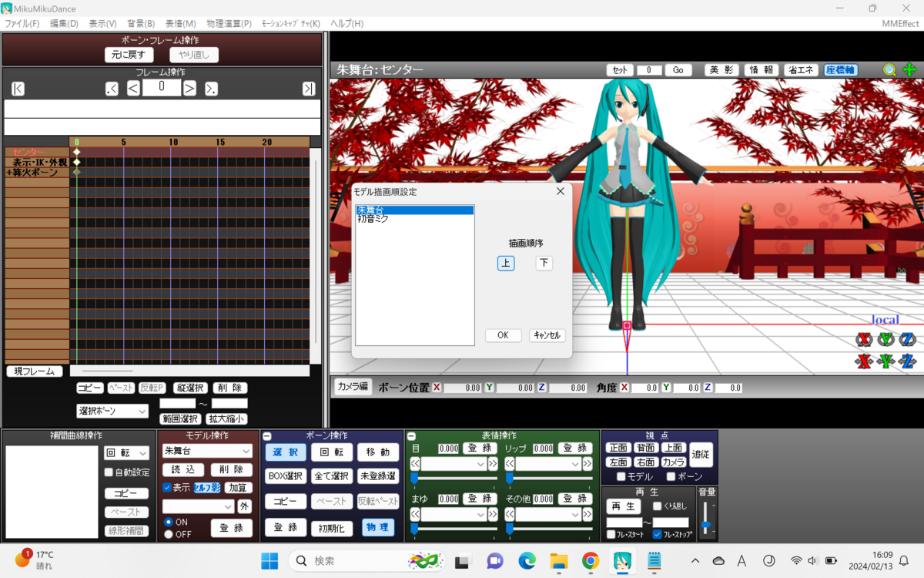Go to next keyframe (>. button)
Image resolution: width=924 pixels, height=578 pixels.
pos(211,89)
